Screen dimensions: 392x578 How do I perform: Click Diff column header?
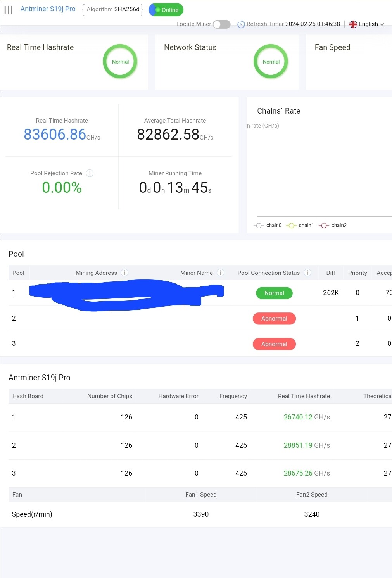click(x=331, y=273)
